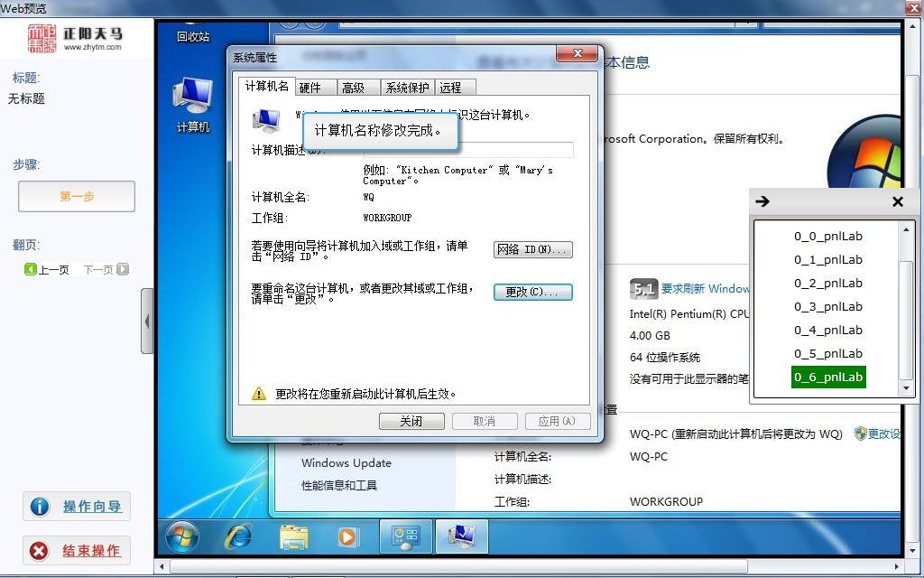Click the computer description input field
This screenshot has height=578, width=924.
click(x=468, y=150)
